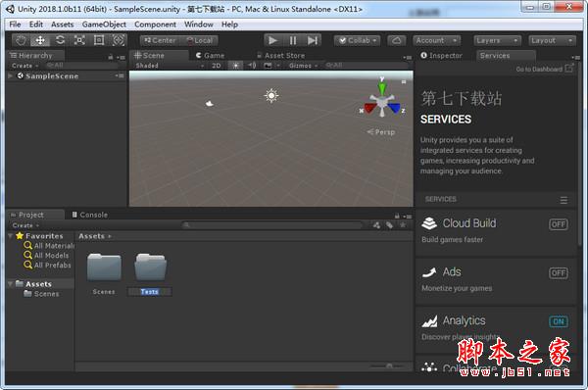Screen dimensions: 588x390
Task: Switch to the Asset Store tab
Action: pyautogui.click(x=281, y=56)
